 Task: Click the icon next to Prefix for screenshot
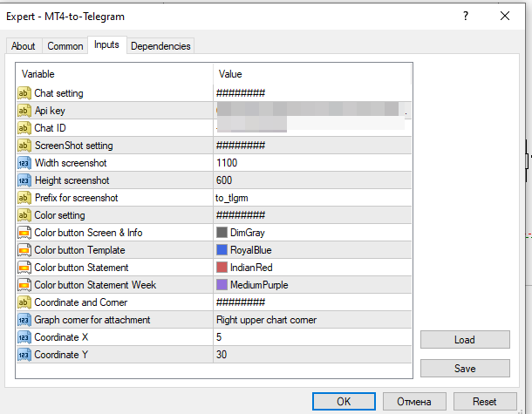coord(24,198)
